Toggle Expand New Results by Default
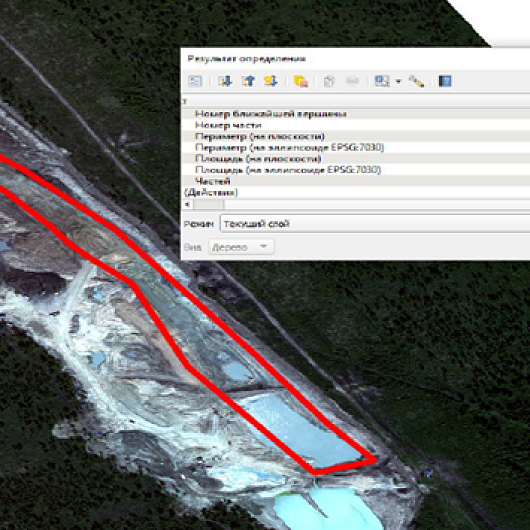Image resolution: width=530 pixels, height=530 pixels. pos(271,81)
